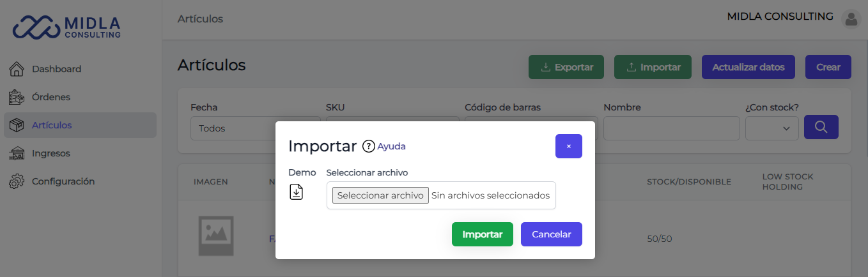Click the green Importar button in dialog

click(483, 234)
